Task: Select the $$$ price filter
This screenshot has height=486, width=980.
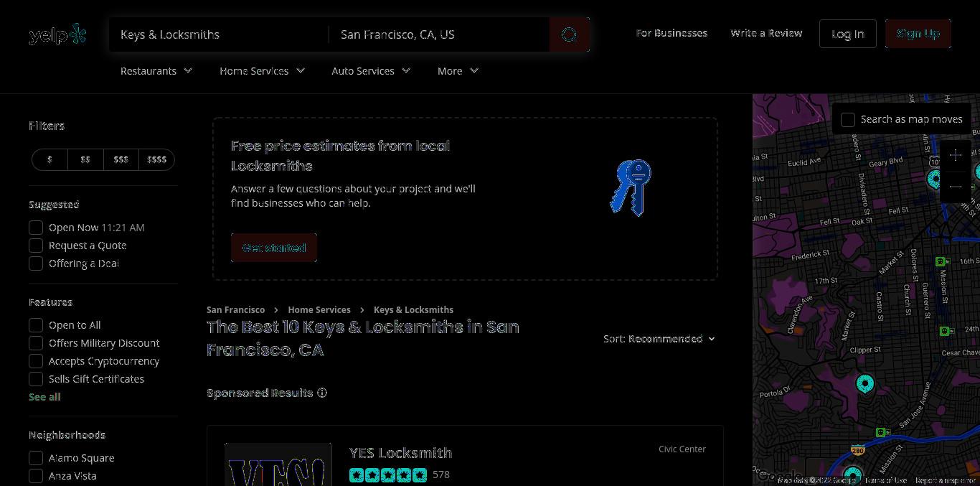Action: pos(121,159)
